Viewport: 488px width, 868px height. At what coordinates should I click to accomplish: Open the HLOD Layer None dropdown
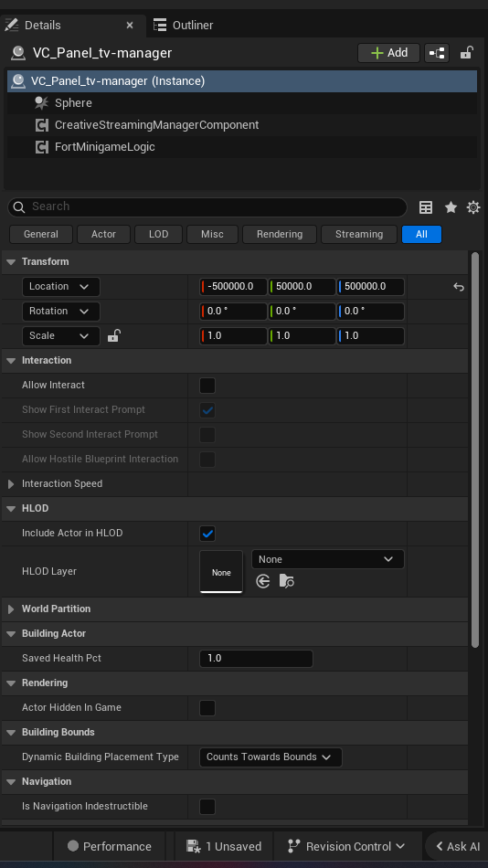point(328,559)
